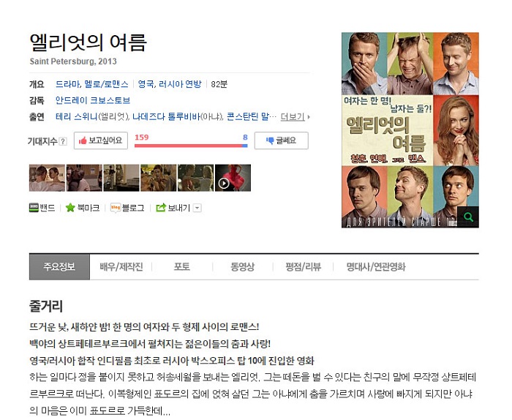Click the help question mark beside 기대지수

click(64, 141)
